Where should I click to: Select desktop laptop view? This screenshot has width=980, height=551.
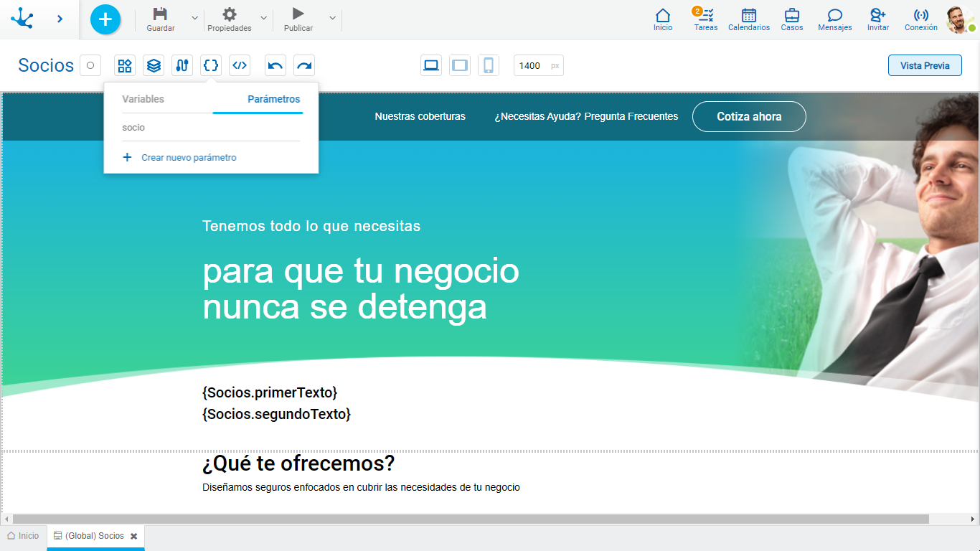tap(431, 65)
